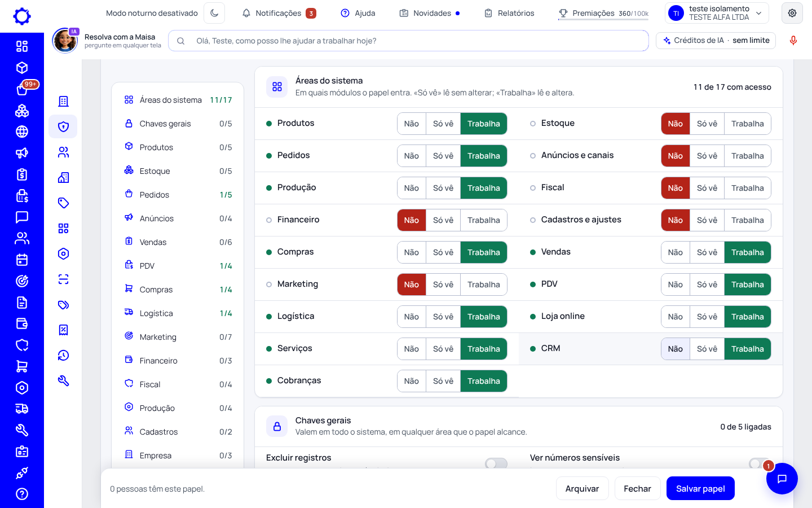
Task: Set CRM access to Não
Action: [x=676, y=349]
